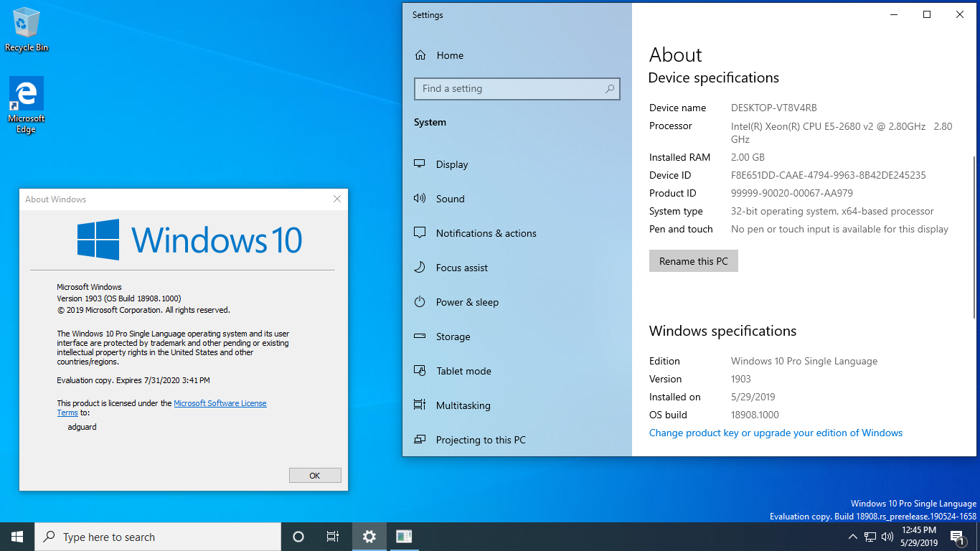The height and width of the screenshot is (551, 980).
Task: Open the Microsoft Edge desktop shortcut
Action: pyautogui.click(x=27, y=105)
